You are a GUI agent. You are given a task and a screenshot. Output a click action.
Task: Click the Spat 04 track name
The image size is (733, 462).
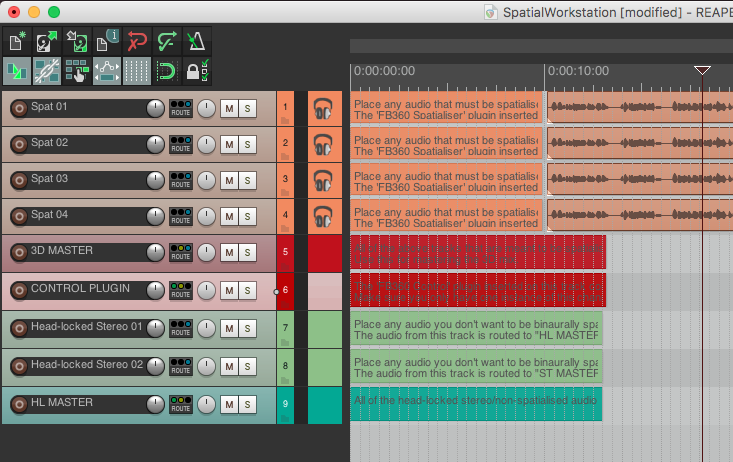pos(50,214)
